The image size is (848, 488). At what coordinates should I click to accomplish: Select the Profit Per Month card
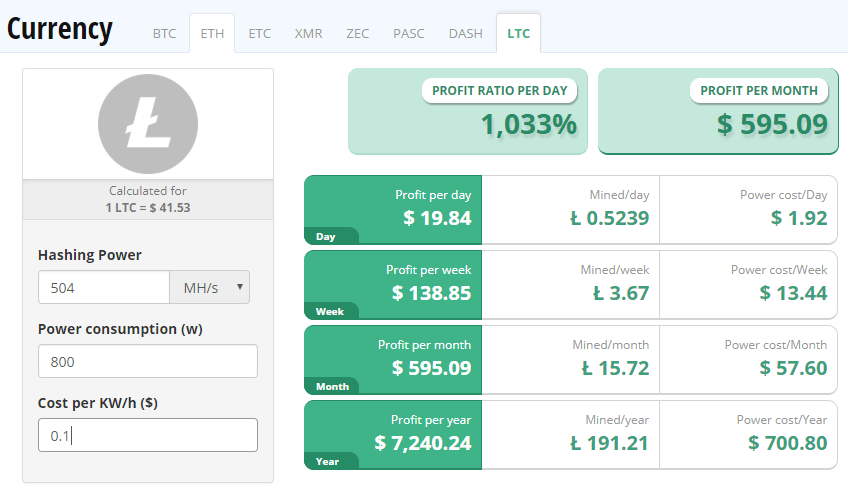coord(718,111)
